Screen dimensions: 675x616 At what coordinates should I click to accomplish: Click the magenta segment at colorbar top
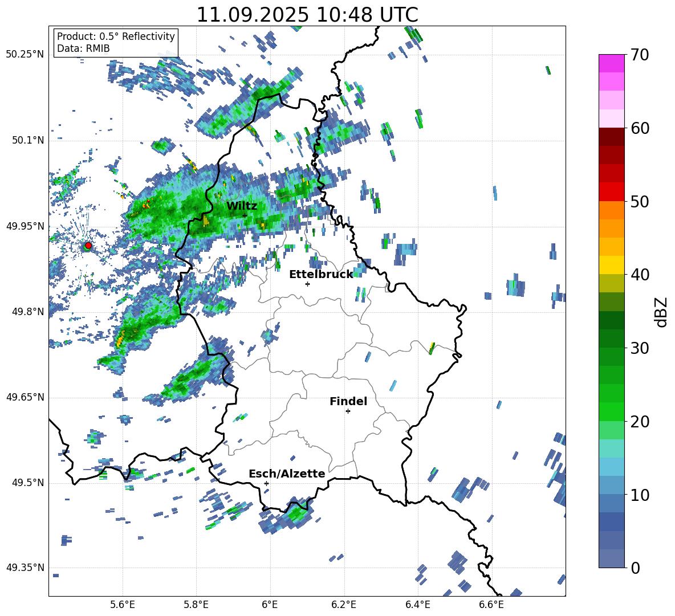click(x=612, y=63)
